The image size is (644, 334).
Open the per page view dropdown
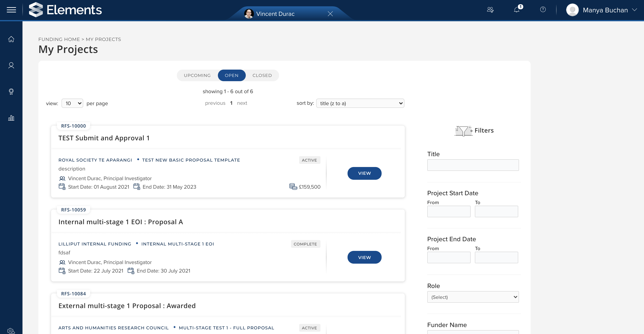(72, 103)
